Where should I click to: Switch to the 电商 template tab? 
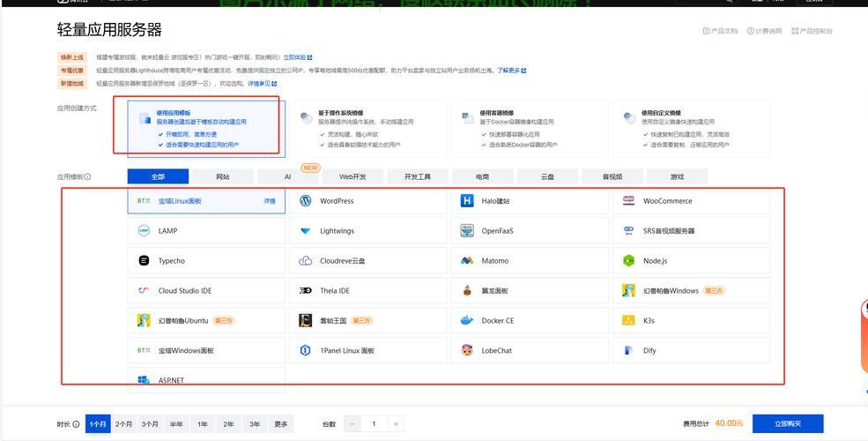tap(483, 176)
